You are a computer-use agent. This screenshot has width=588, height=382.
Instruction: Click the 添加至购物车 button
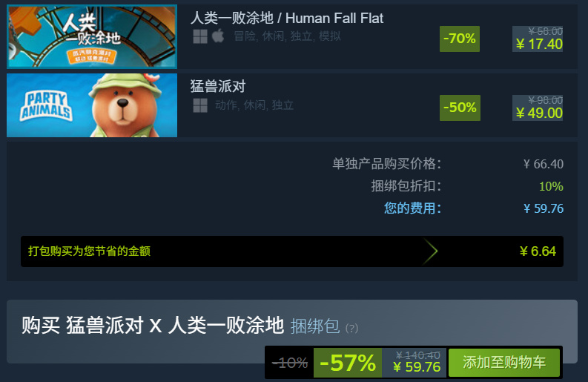[504, 363]
